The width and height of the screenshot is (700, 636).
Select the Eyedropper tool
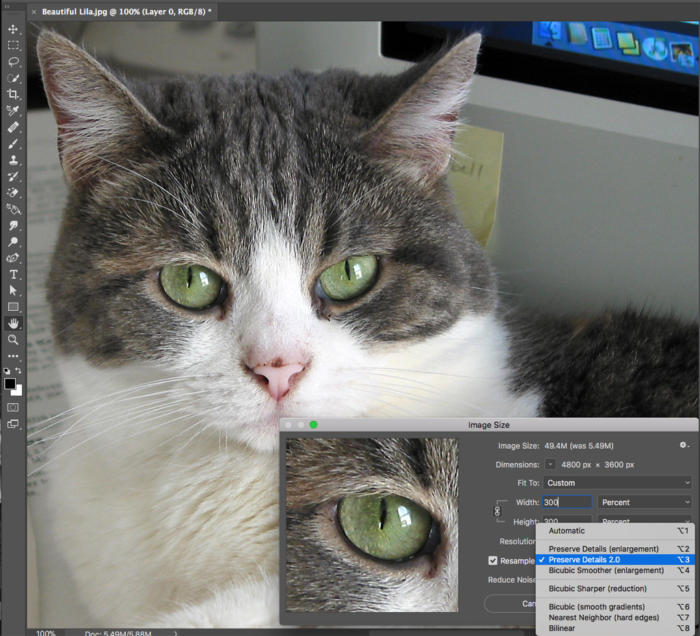(x=13, y=110)
